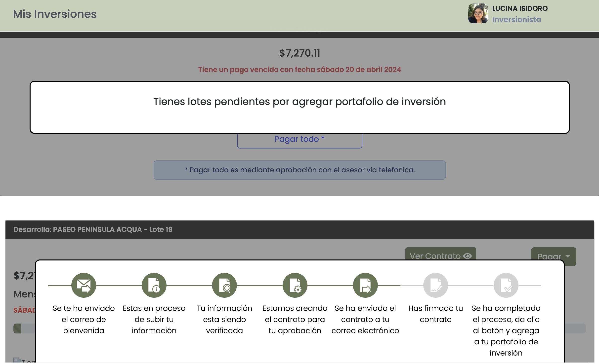Click the Inversionista role label
The image size is (599, 364).
[x=516, y=19]
